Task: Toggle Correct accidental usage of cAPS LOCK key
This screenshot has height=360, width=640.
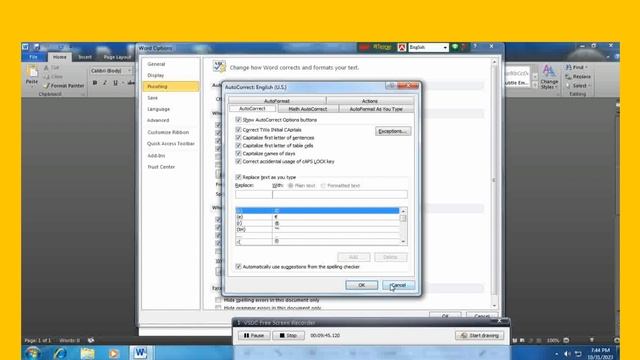Action: pos(238,161)
